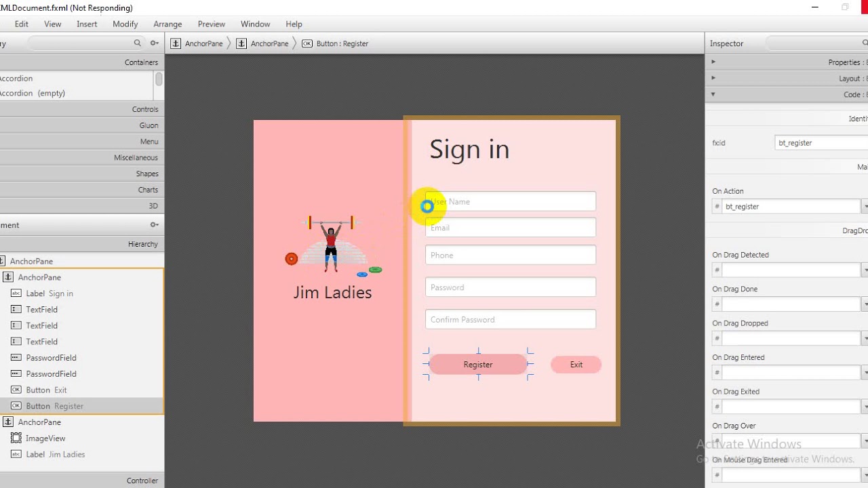
Task: Click the Confirm Password field on canvas
Action: [x=511, y=319]
